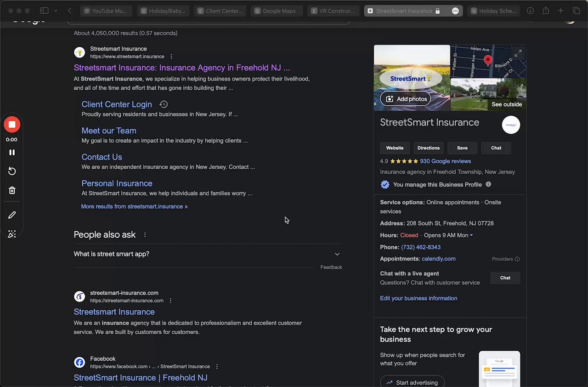
Task: Click the red map location pin
Action: [x=488, y=60]
